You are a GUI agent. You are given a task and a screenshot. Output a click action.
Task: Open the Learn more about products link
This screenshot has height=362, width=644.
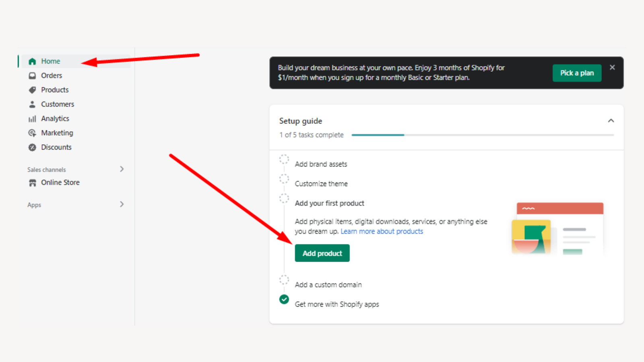point(382,231)
